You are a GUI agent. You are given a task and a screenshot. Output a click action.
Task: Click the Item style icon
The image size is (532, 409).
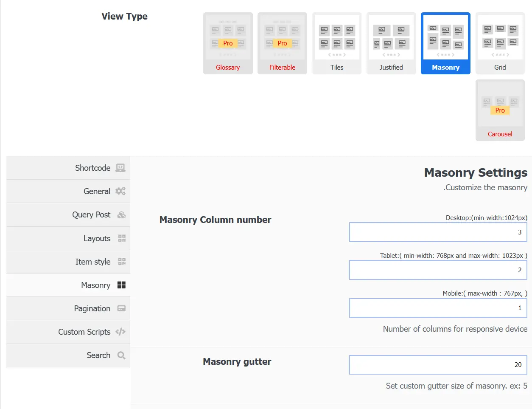pos(122,262)
